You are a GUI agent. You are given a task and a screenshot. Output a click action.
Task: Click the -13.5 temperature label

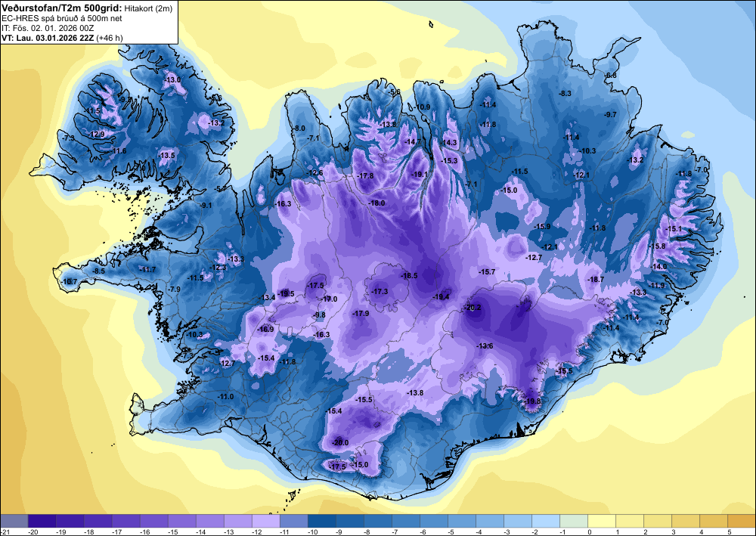coord(167,155)
